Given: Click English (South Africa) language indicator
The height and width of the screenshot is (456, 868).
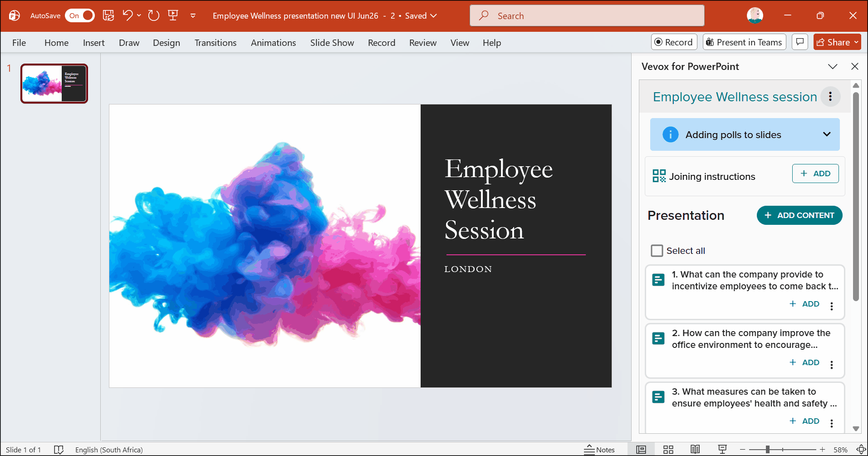Looking at the screenshot, I should point(109,450).
